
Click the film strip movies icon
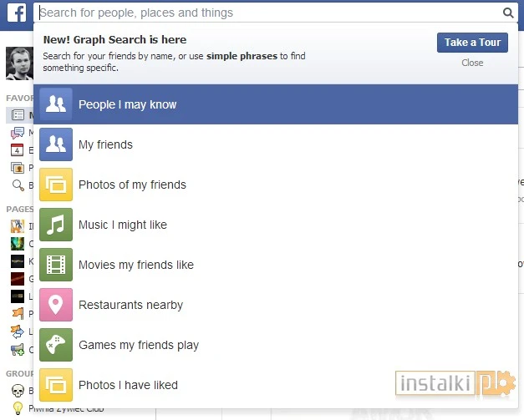pyautogui.click(x=56, y=265)
